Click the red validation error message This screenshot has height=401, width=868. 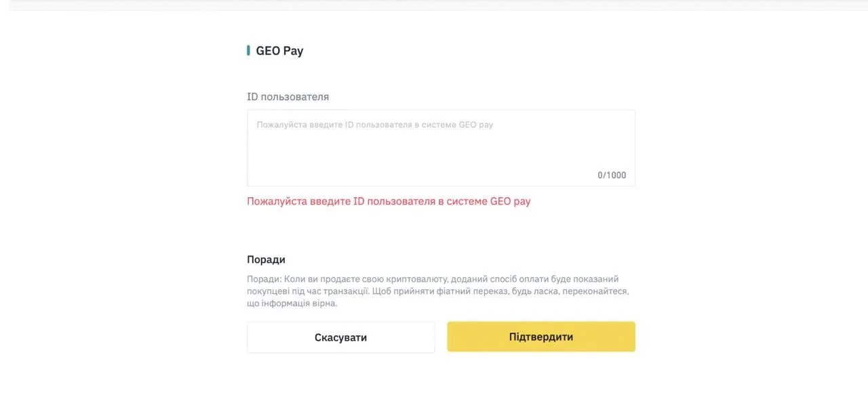(389, 201)
